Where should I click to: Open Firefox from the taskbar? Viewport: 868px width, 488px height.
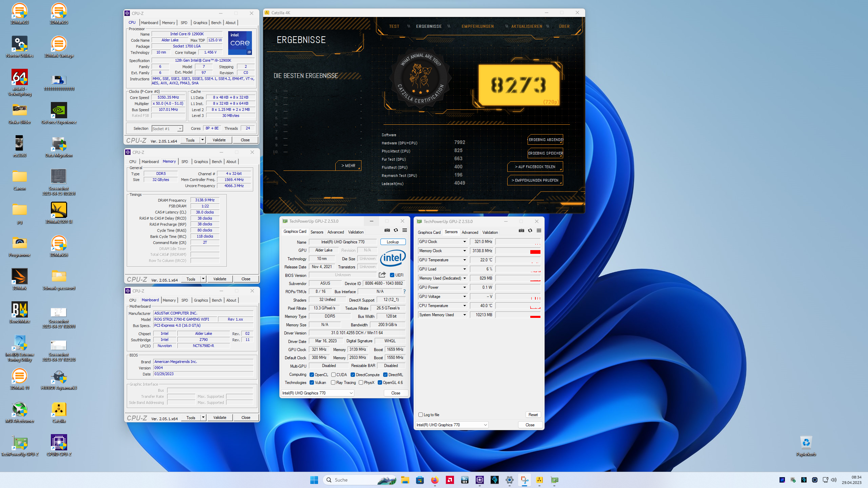click(435, 480)
